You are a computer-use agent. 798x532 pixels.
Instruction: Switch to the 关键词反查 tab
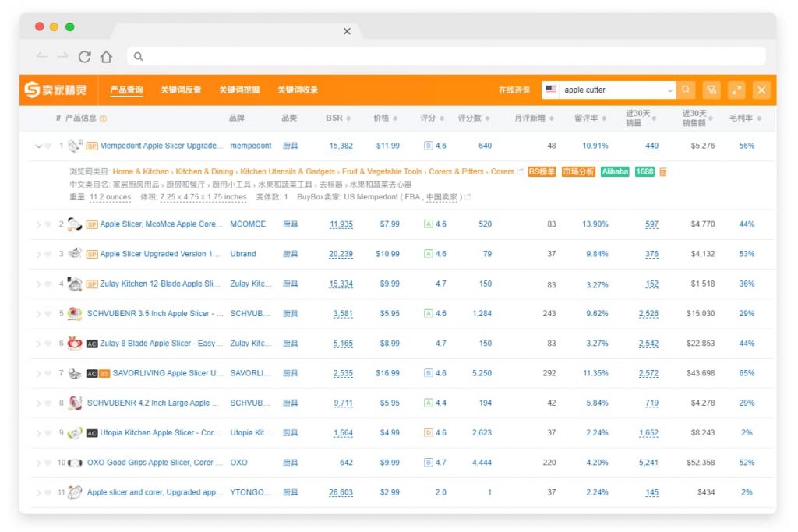[181, 90]
